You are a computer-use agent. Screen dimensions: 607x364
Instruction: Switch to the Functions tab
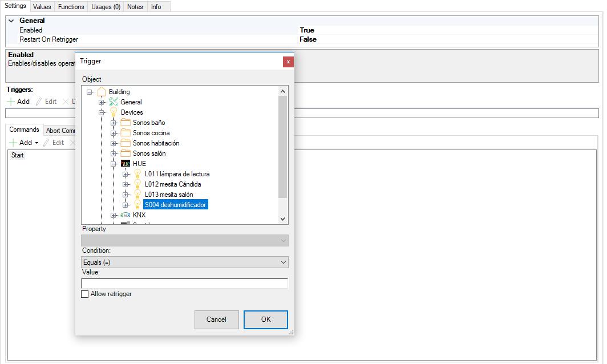coord(71,7)
